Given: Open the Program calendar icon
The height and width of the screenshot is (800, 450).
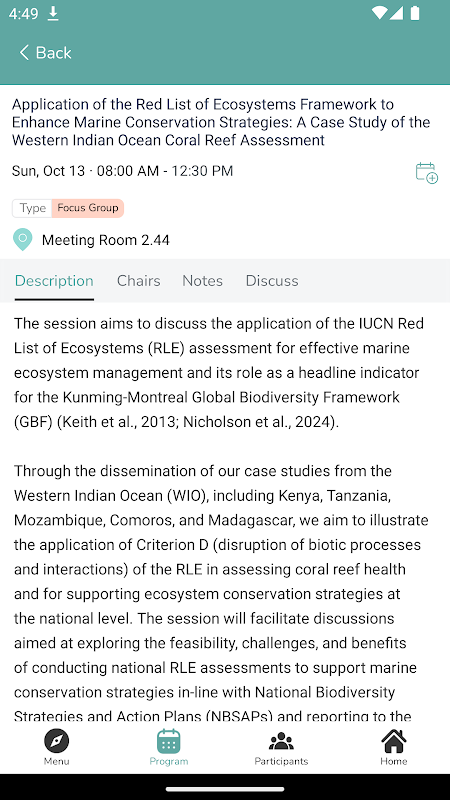Looking at the screenshot, I should [169, 741].
